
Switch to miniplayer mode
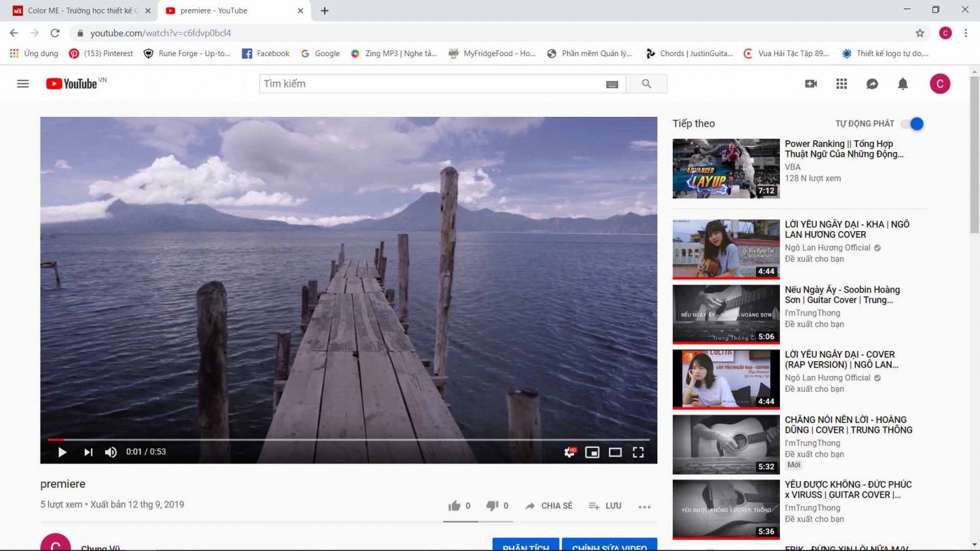click(x=593, y=452)
